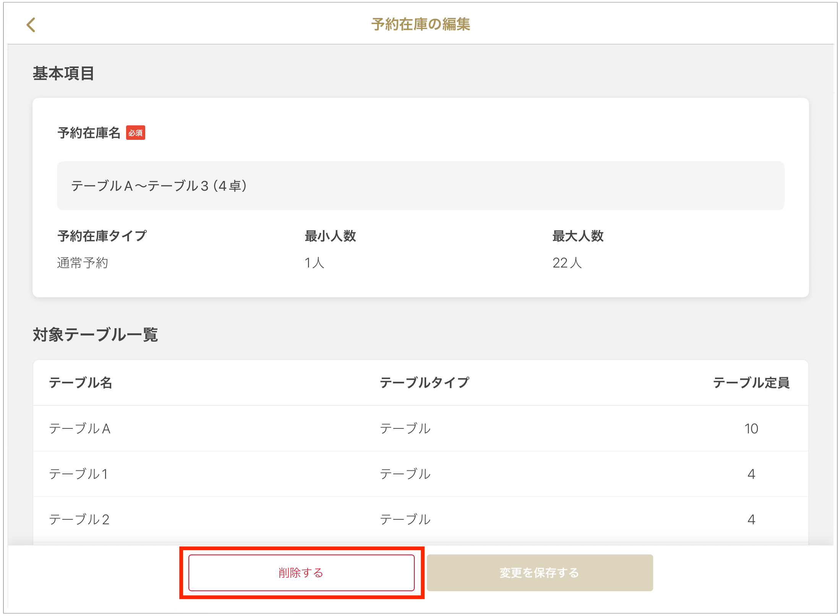Click the red 必須 required badge
Viewport: 840px width, 616px height.
136,133
